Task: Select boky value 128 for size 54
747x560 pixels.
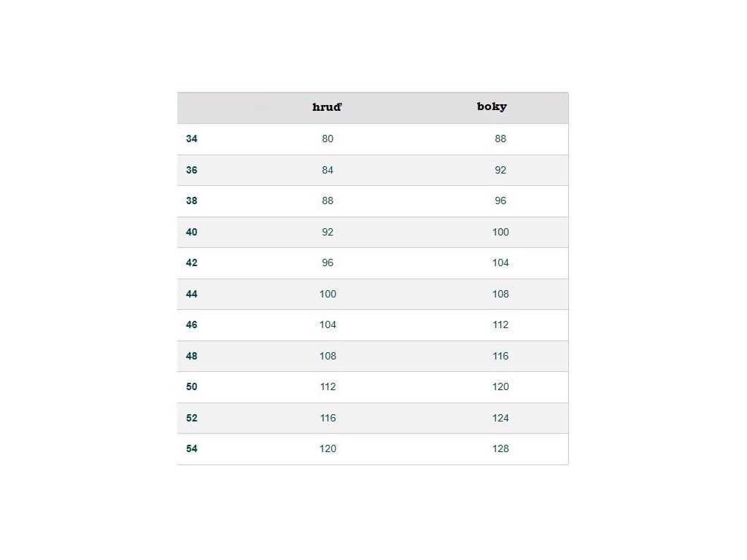Action: point(500,449)
